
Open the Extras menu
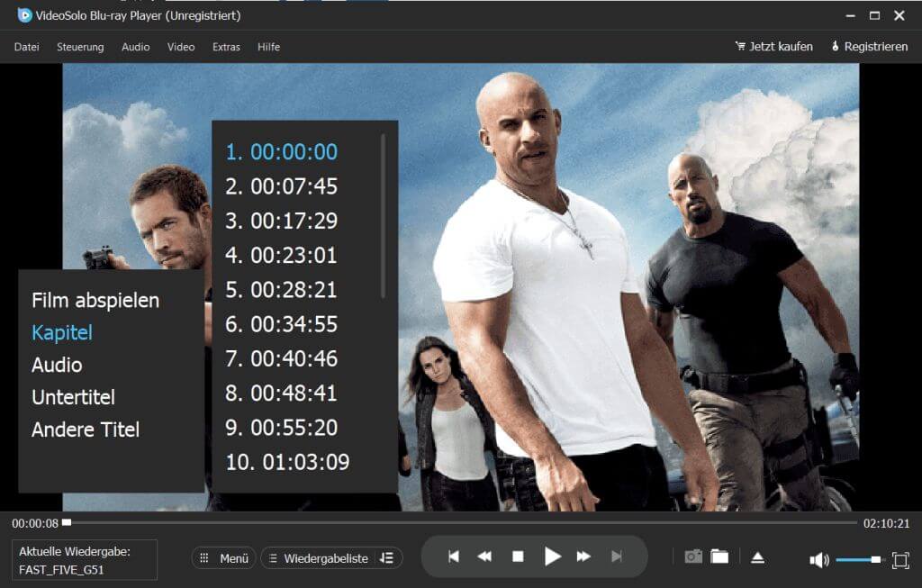(x=225, y=47)
